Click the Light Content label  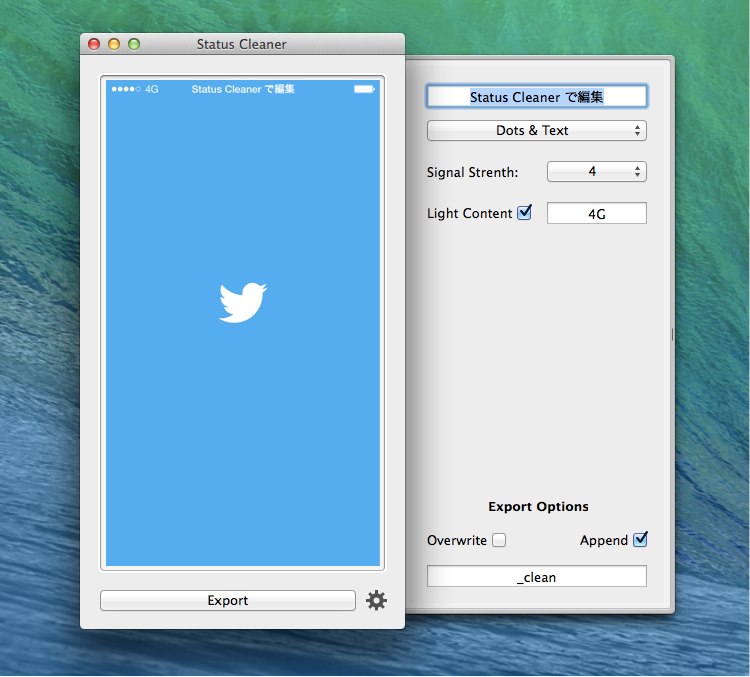(469, 213)
